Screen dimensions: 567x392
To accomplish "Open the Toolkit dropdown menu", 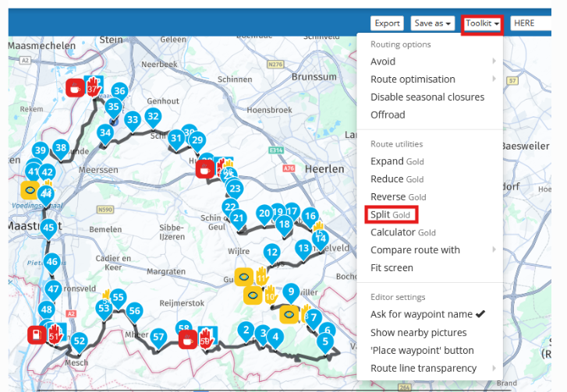I will pyautogui.click(x=482, y=23).
